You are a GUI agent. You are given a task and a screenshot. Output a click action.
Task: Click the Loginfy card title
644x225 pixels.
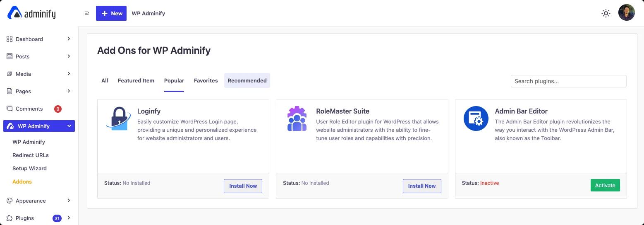(149, 111)
